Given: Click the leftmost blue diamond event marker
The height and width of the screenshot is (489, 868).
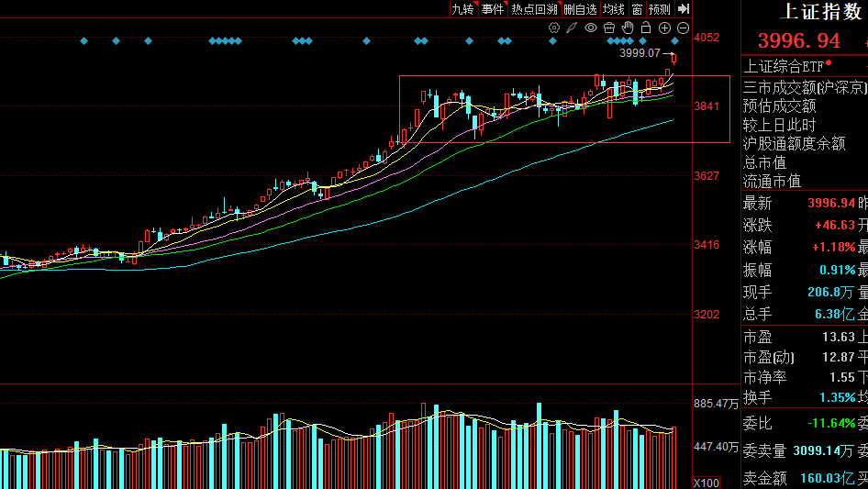Looking at the screenshot, I should coord(84,41).
